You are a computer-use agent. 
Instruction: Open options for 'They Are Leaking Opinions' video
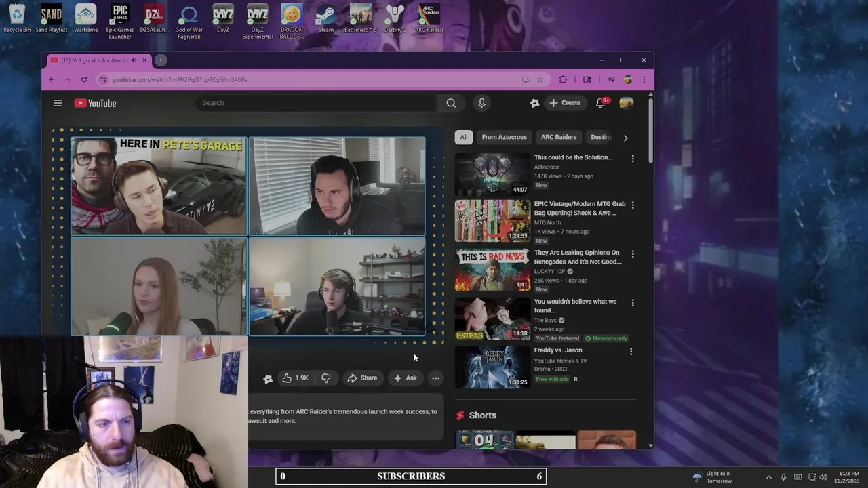point(633,253)
